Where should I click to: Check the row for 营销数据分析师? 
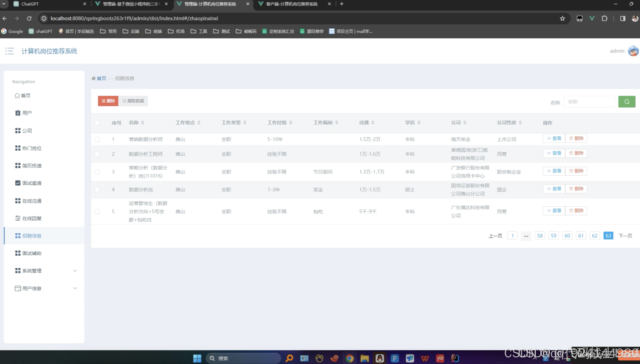click(x=97, y=139)
